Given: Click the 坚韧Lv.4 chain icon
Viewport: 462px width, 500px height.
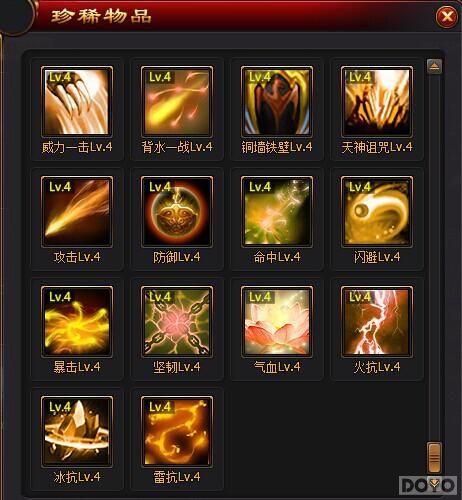Looking at the screenshot, I should [177, 322].
